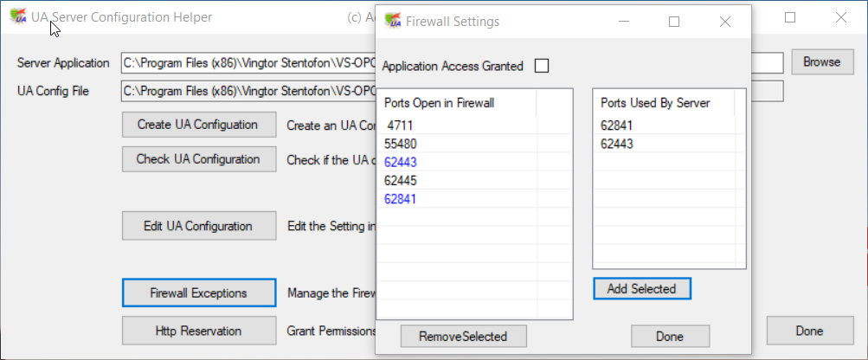Image resolution: width=868 pixels, height=360 pixels.
Task: Select port 55480 in firewall ports list
Action: pos(401,144)
